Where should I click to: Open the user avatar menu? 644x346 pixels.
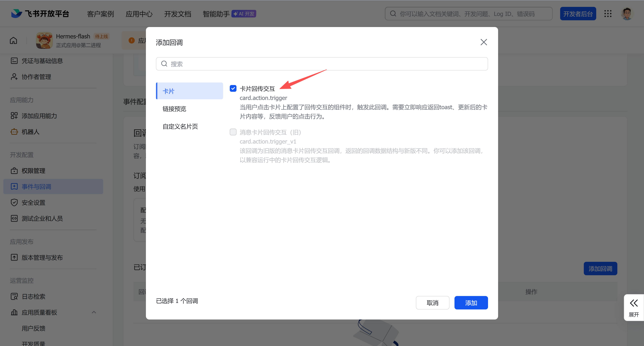point(627,13)
